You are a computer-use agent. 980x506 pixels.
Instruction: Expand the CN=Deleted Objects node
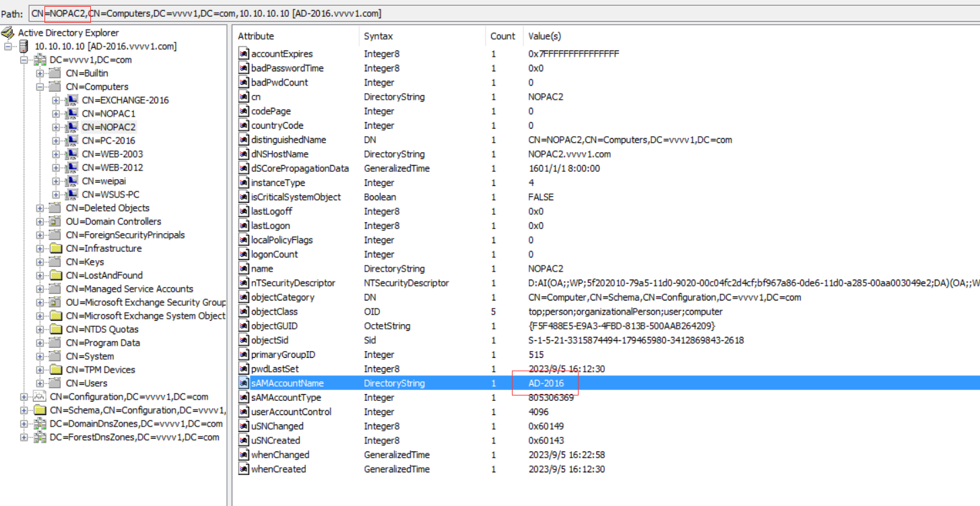40,208
